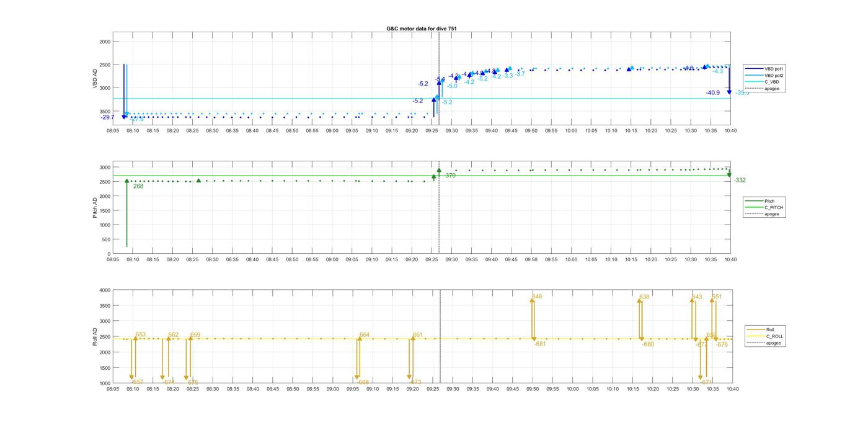Click the "662" roll data label
The width and height of the screenshot is (868, 430).
point(174,335)
